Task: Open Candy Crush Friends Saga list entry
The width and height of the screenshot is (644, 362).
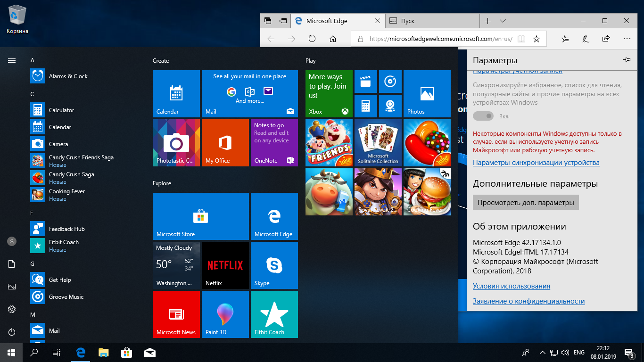Action: [x=85, y=161]
